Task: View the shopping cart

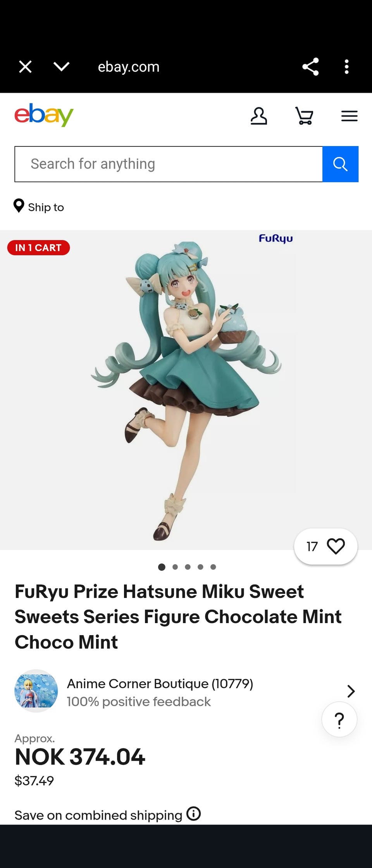Action: tap(304, 116)
